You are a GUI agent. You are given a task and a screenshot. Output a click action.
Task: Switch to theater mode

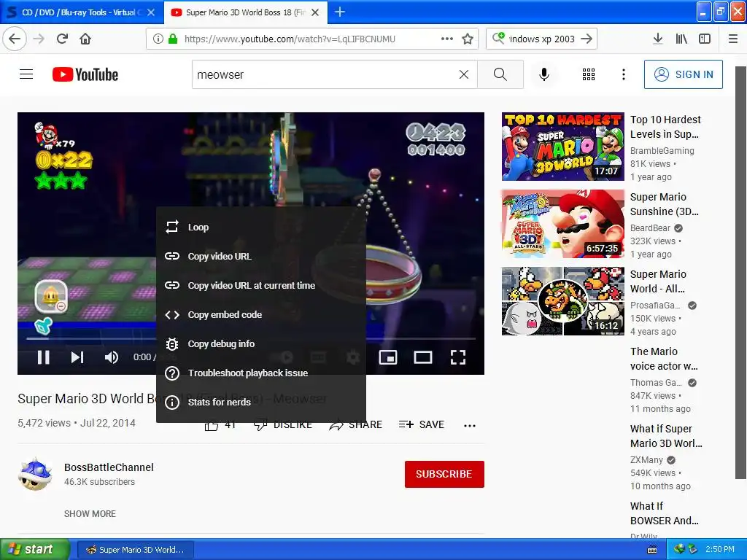[x=422, y=357]
